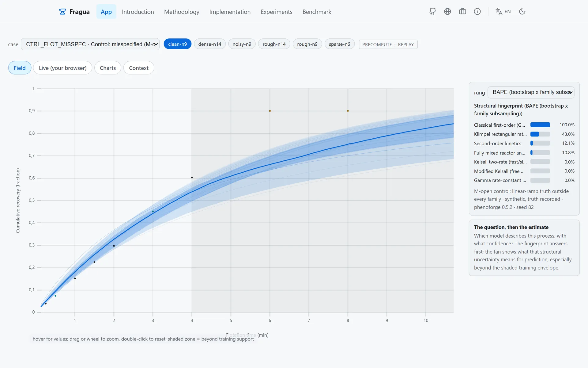Click the Gamma rate-constant row label

click(500, 180)
